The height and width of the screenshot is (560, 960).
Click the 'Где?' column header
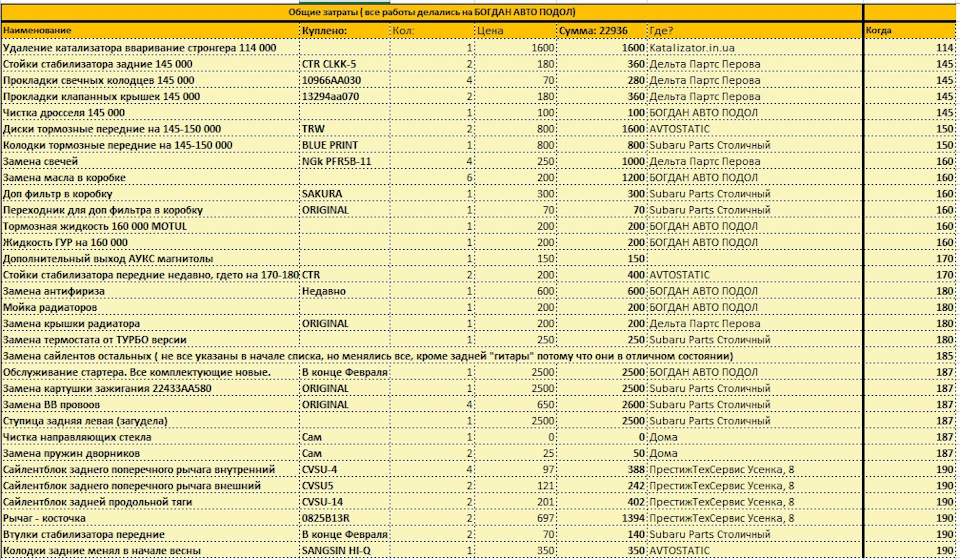tap(755, 31)
